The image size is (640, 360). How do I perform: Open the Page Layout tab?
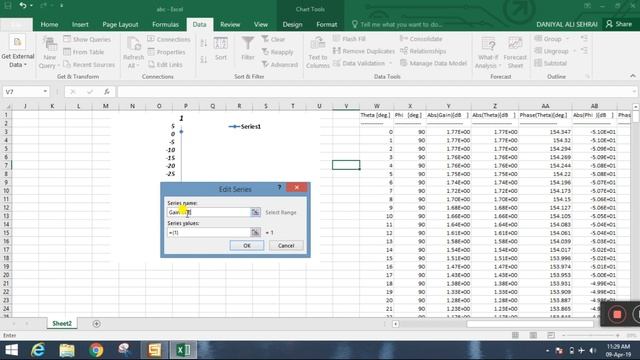click(x=120, y=24)
